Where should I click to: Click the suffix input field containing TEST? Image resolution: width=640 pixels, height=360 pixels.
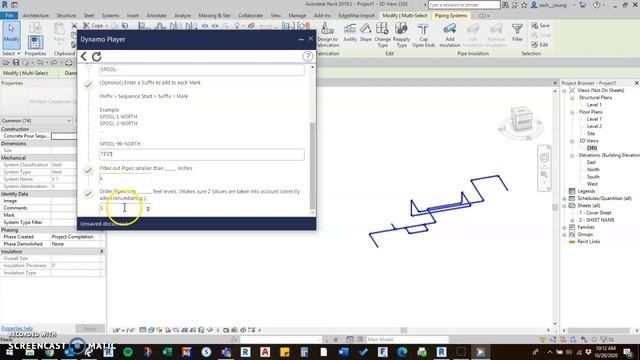(x=202, y=154)
